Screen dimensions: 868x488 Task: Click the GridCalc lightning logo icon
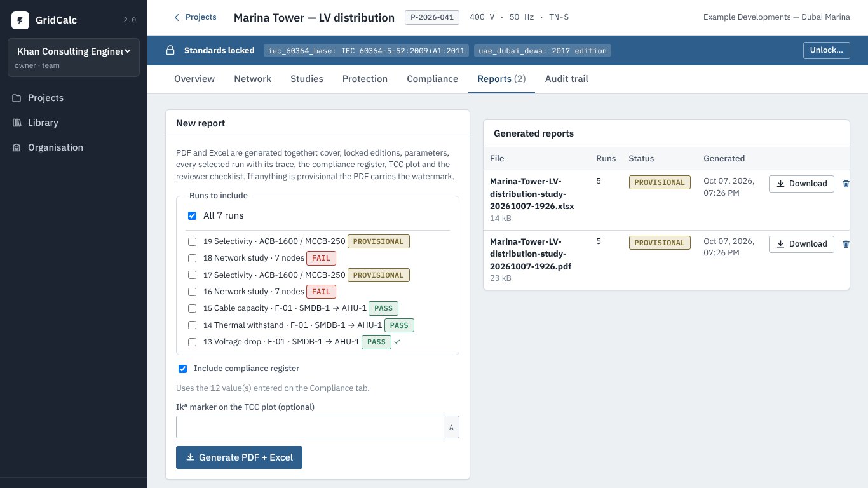coord(20,20)
